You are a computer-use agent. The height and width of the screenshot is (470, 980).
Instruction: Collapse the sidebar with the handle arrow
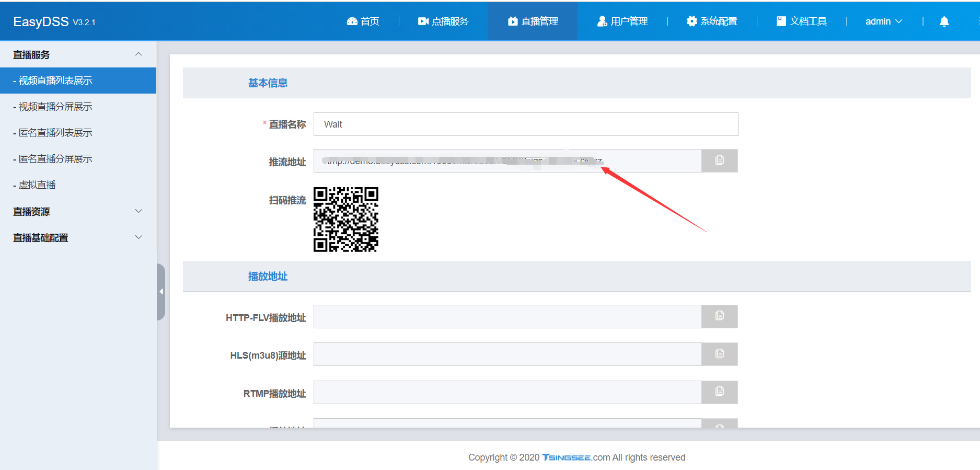[161, 292]
